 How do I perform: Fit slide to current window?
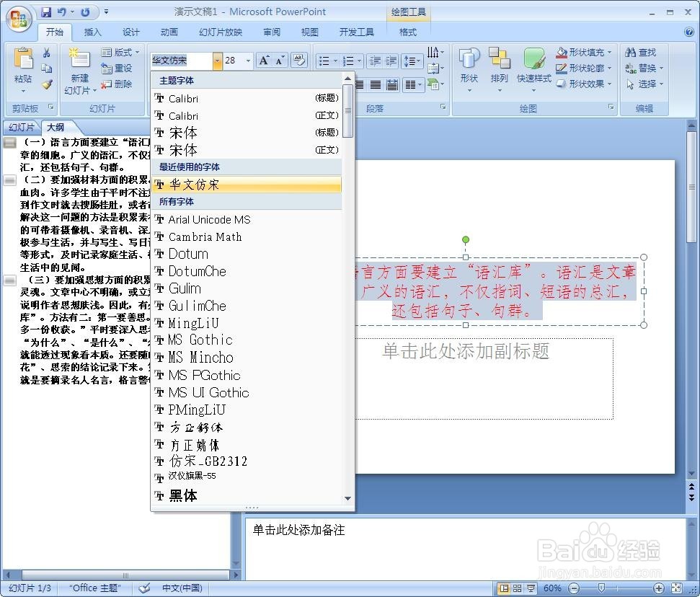(677, 588)
